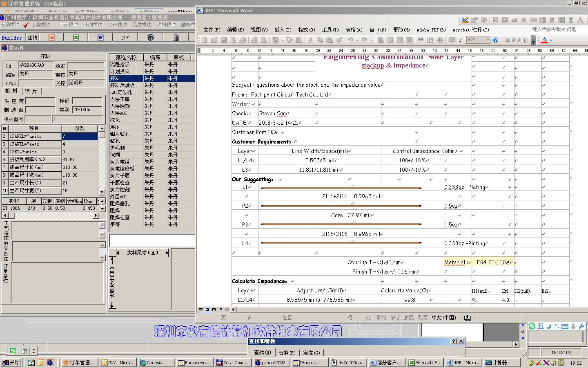Click the Cut scissors icon in Word toolbar
This screenshot has height=368, width=588.
point(310,40)
